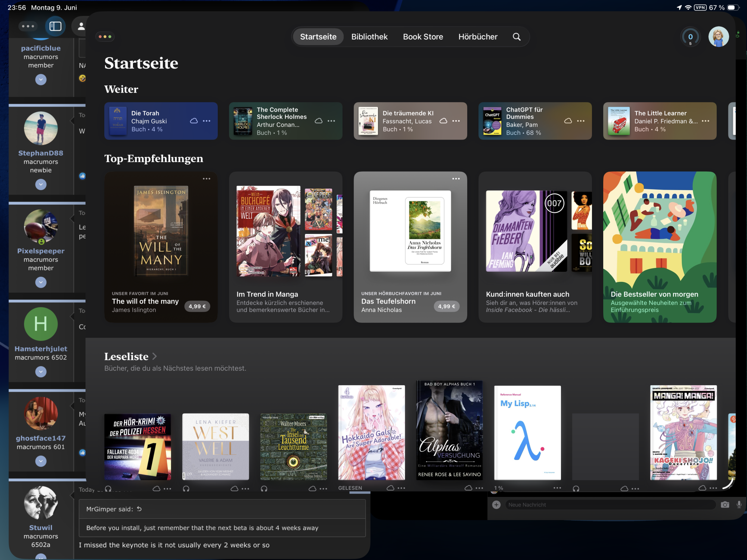Expand ghostface147 user info arrow
The image size is (747, 560).
[41, 461]
